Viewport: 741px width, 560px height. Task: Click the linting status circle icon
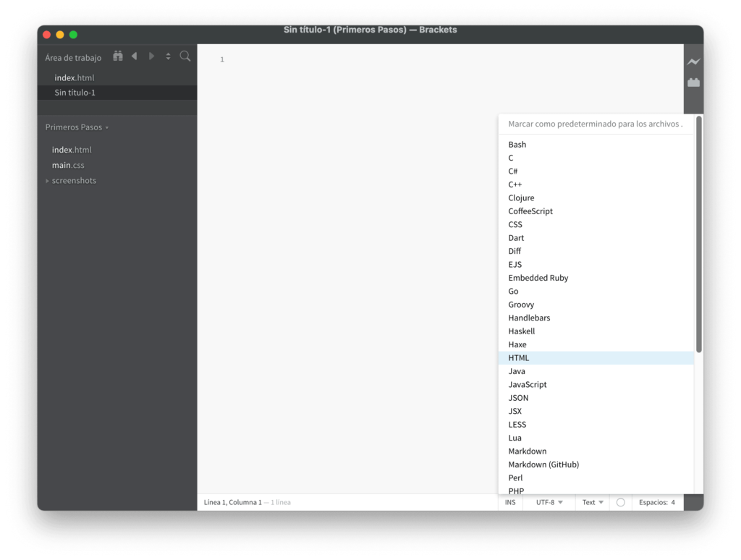(620, 502)
